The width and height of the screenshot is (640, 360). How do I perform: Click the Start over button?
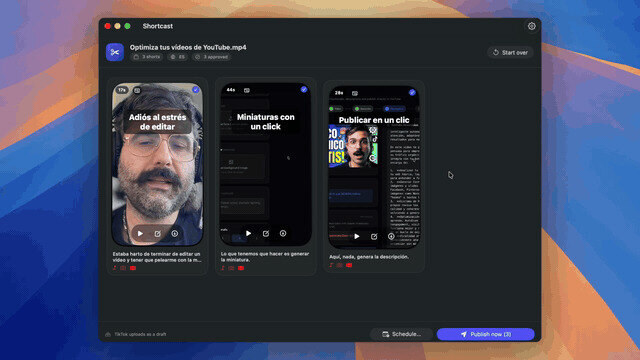(510, 52)
